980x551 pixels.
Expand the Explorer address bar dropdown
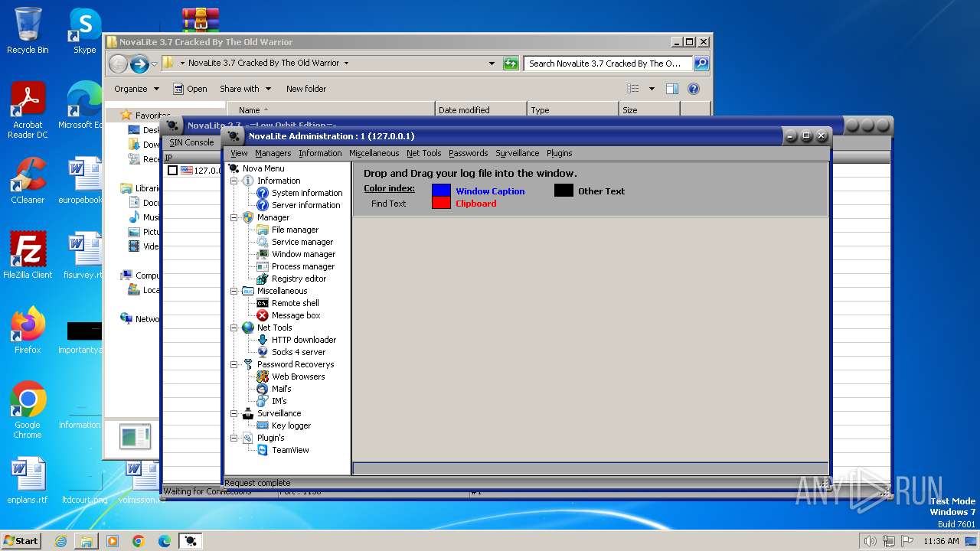[492, 64]
